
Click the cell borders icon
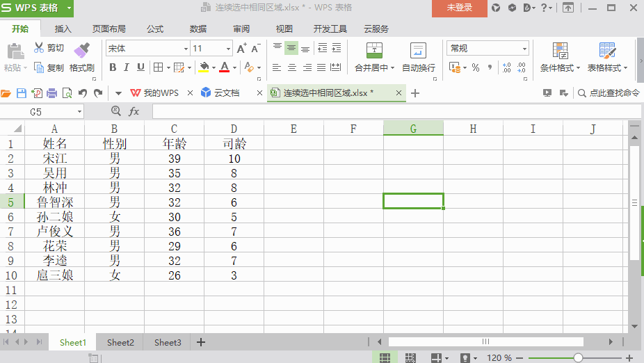point(158,67)
